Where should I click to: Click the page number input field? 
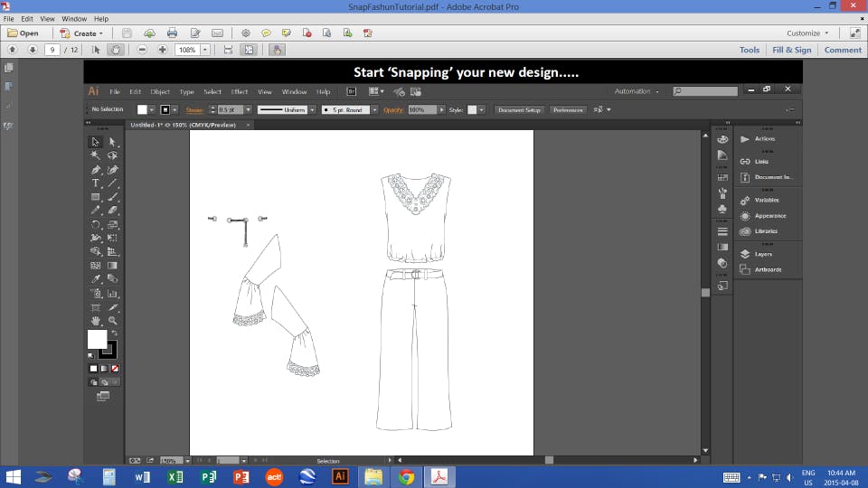coord(52,50)
